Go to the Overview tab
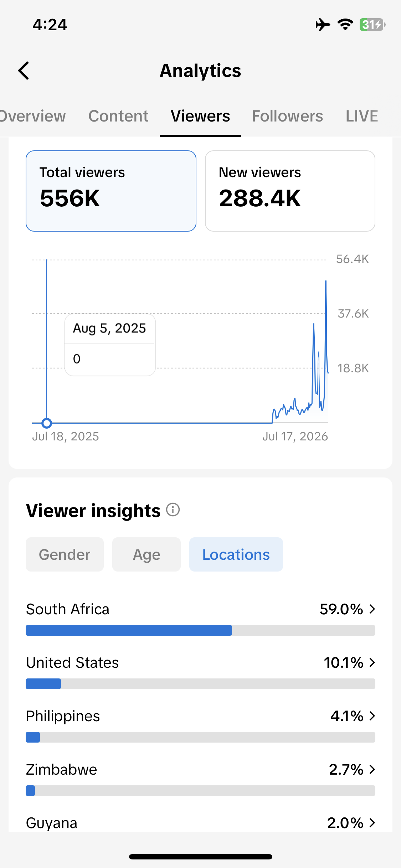This screenshot has height=868, width=401. point(33,116)
